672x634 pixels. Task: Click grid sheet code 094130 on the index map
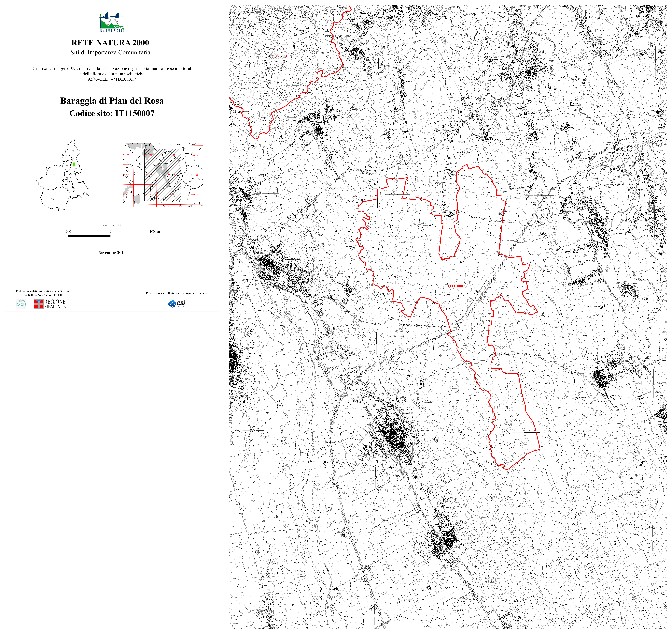point(148,175)
